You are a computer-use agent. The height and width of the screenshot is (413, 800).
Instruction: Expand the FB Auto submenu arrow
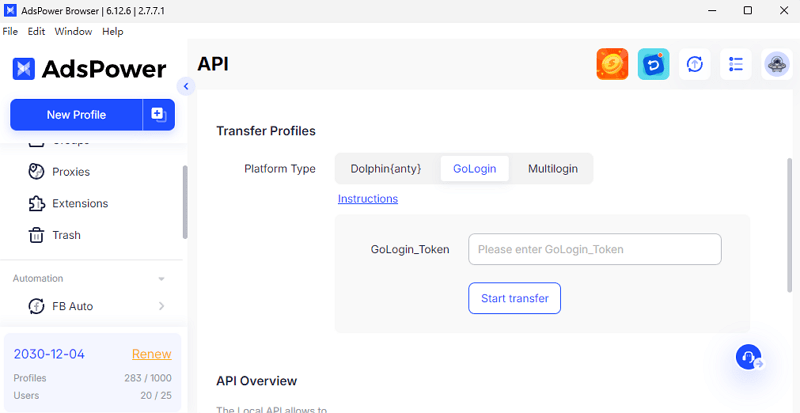coord(162,306)
